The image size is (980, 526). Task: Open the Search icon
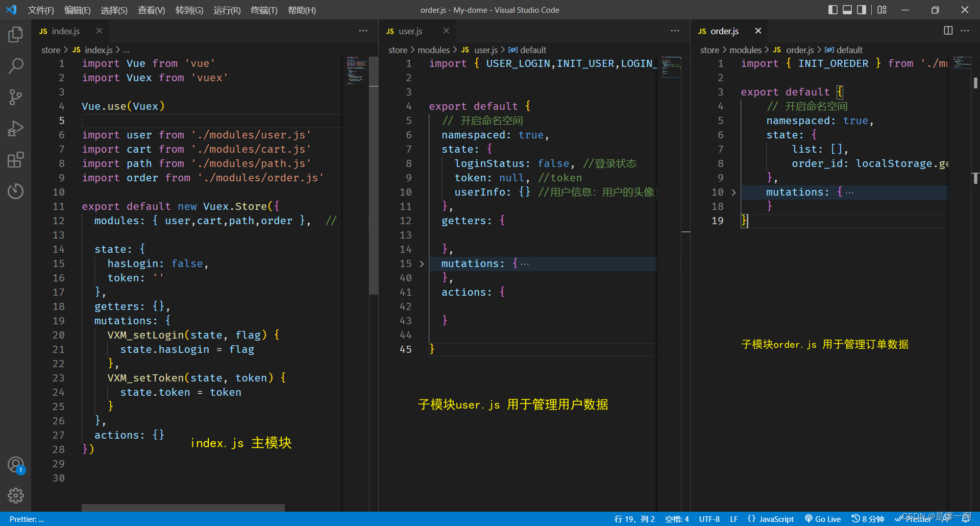coord(15,66)
